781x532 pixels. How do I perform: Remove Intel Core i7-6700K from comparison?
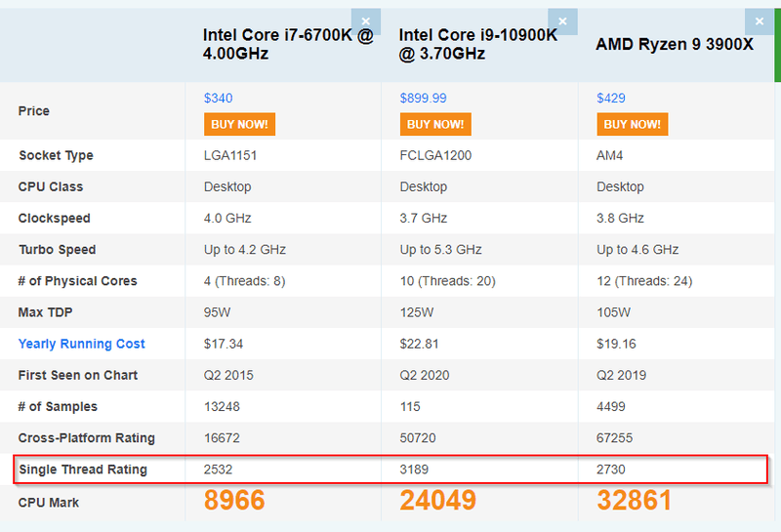point(365,21)
